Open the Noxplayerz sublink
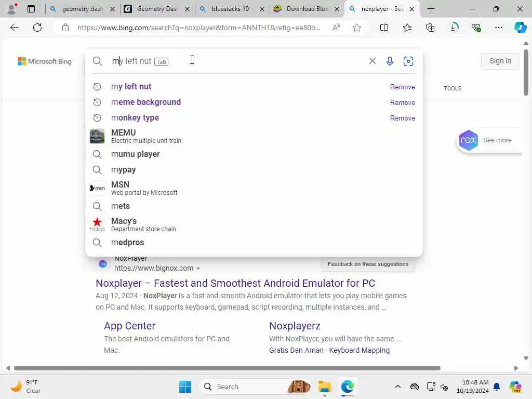This screenshot has width=532, height=399. [295, 326]
